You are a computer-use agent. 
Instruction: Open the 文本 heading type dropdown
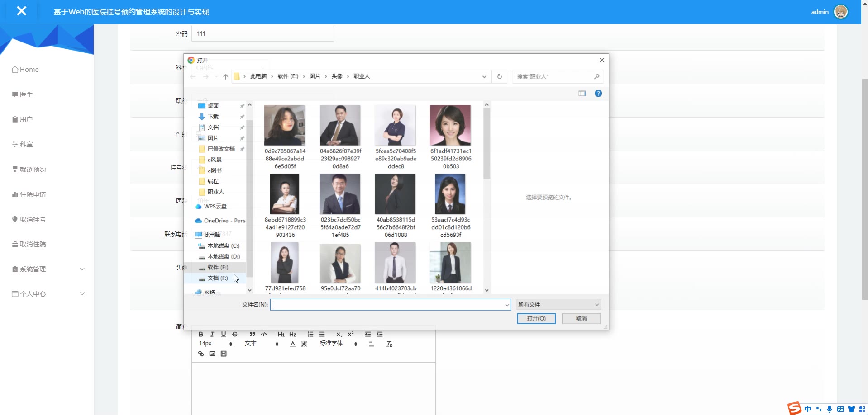(x=262, y=344)
